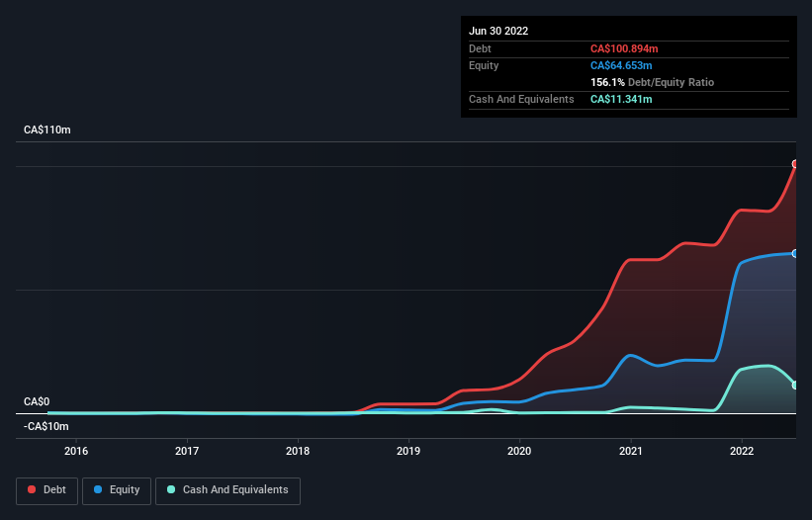Click the teal Cash And Equivalents legend dot
The width and height of the screenshot is (812, 520).
[171, 489]
